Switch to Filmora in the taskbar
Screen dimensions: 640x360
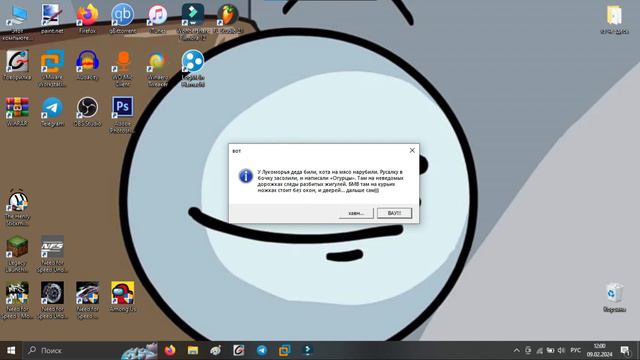307,350
